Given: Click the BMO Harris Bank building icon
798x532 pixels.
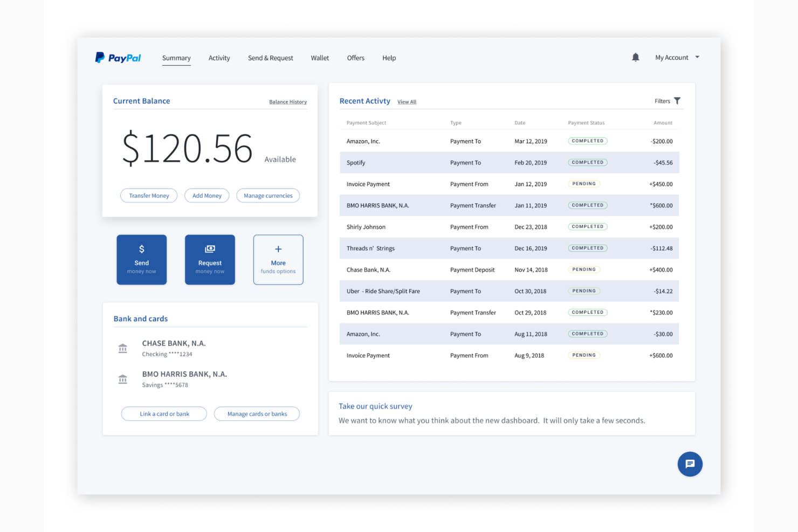Looking at the screenshot, I should tap(123, 379).
